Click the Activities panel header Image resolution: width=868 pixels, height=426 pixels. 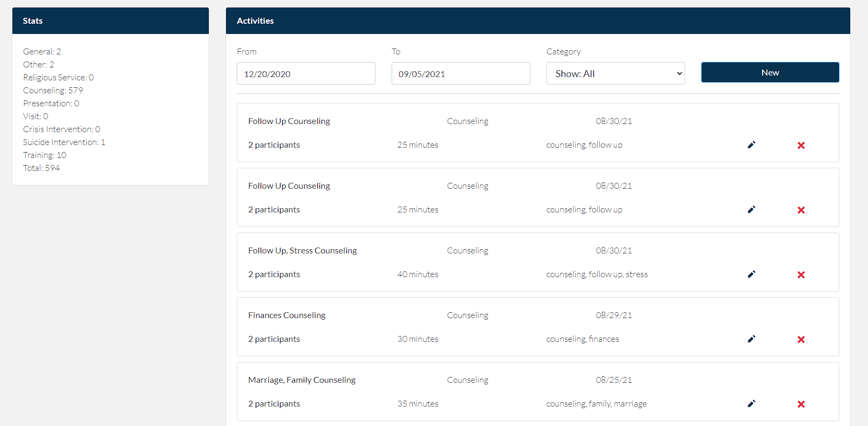(537, 20)
